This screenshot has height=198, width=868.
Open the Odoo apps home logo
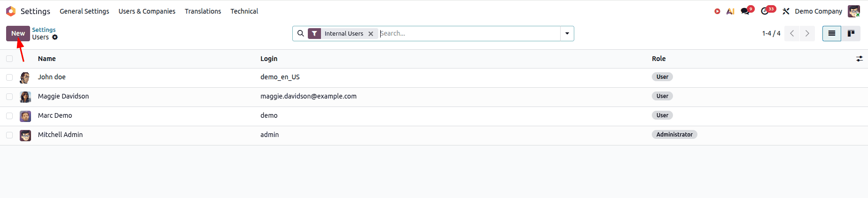click(x=11, y=11)
